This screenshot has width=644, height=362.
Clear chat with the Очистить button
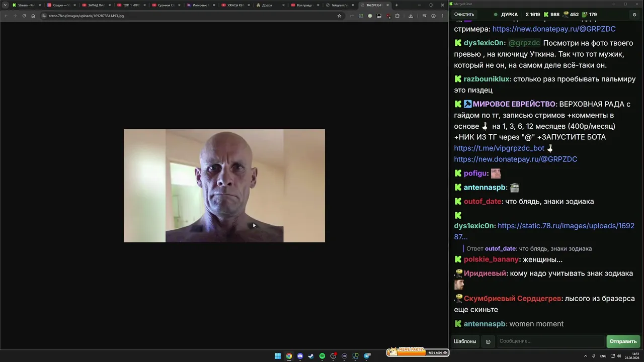(x=464, y=15)
